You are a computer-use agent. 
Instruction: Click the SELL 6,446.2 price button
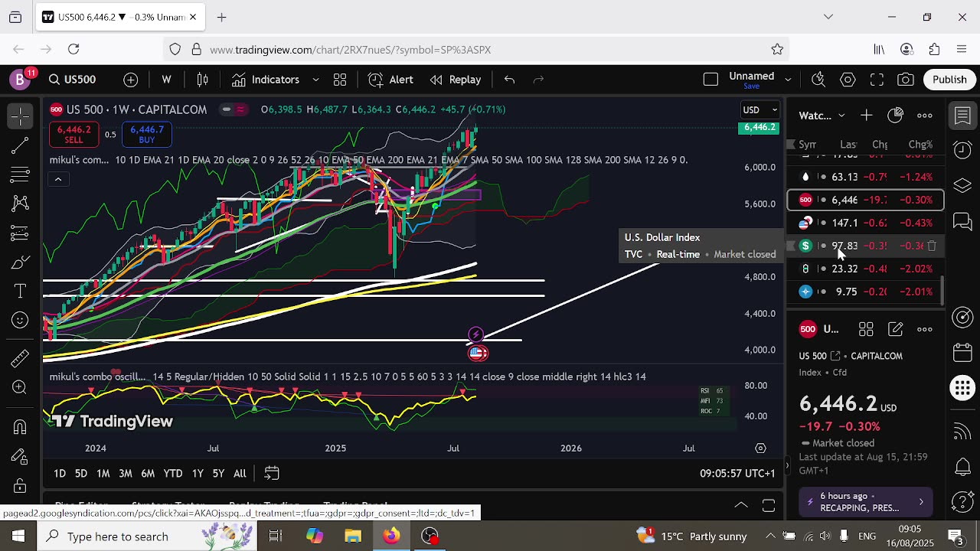[x=73, y=135]
